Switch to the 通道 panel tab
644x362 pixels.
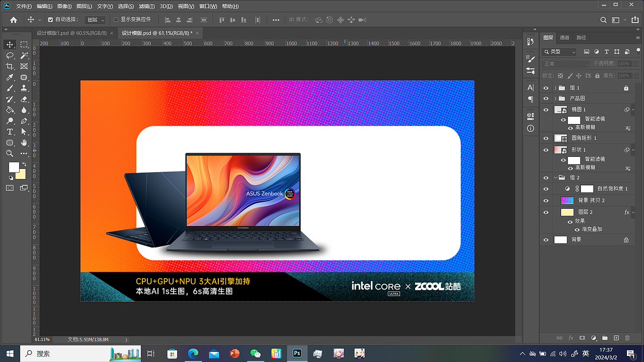tap(565, 38)
